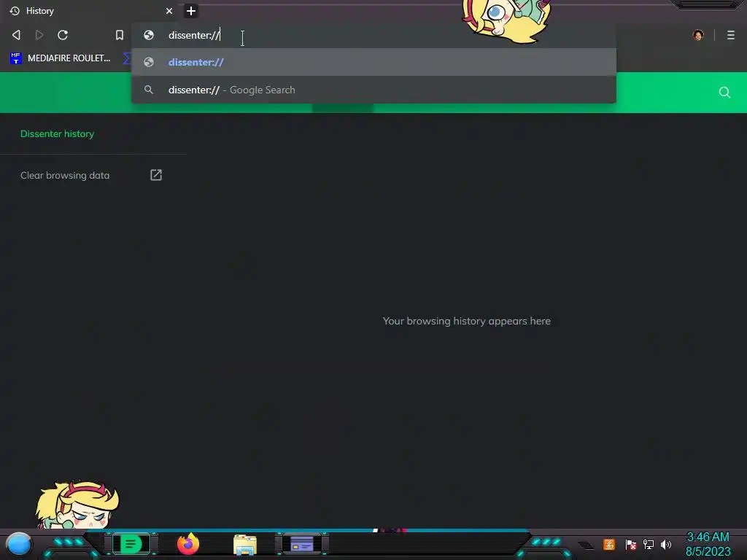Screen dimensions: 747x560
Task: Click the Clear browsing data external-link icon
Action: pyautogui.click(x=156, y=175)
